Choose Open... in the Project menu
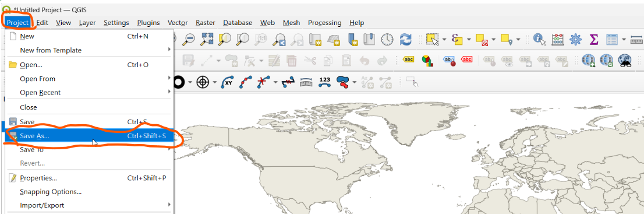The width and height of the screenshot is (644, 214). coord(89,65)
